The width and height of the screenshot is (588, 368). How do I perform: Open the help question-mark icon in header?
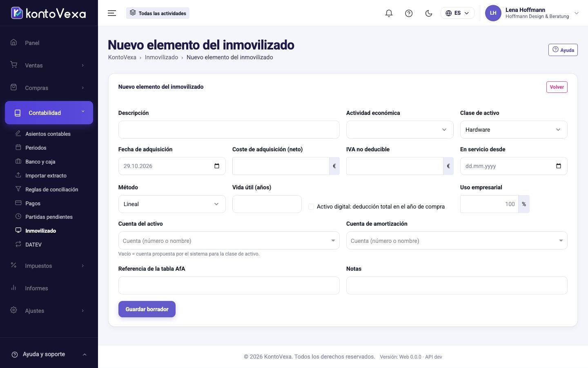(409, 13)
